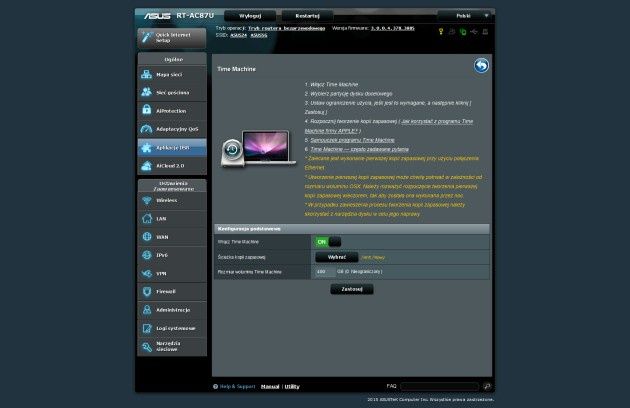Open the wireless router mode link
630x408 pixels.
(286, 28)
